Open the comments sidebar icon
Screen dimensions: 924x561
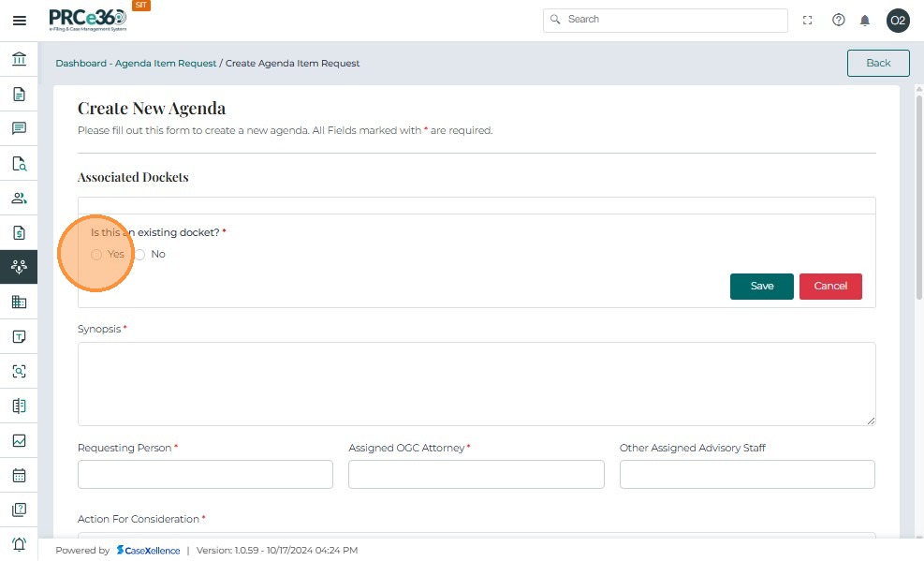click(19, 128)
